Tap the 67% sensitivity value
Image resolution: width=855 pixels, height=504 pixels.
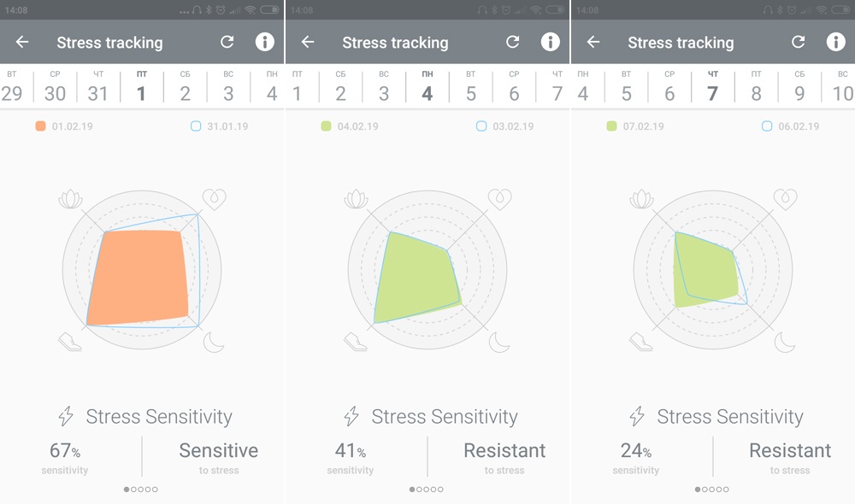pos(64,451)
